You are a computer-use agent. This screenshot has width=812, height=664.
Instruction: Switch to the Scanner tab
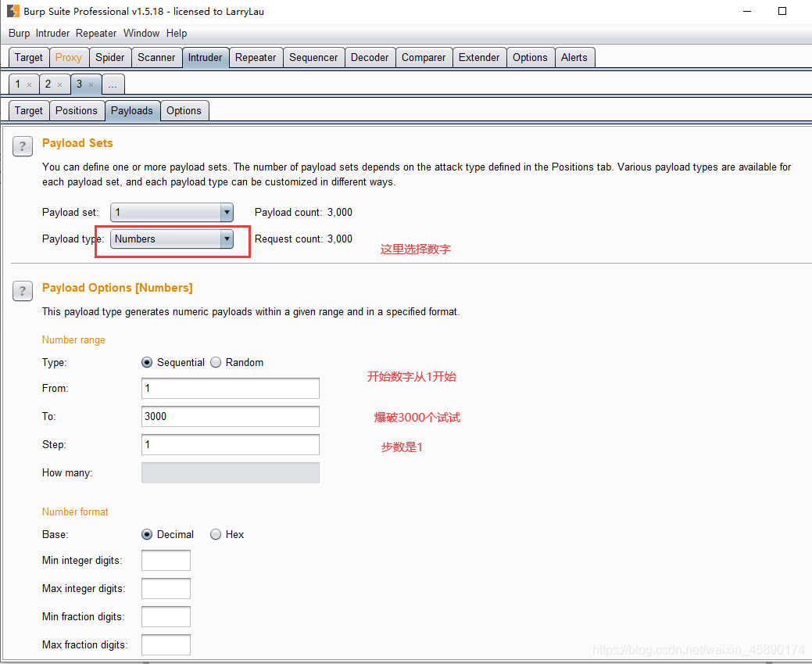(156, 58)
